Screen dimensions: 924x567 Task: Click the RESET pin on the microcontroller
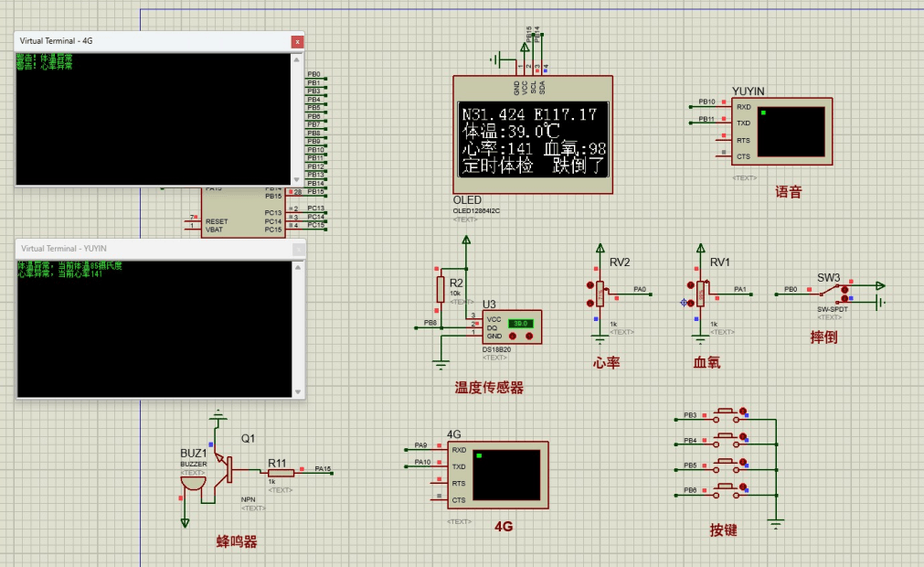215,220
